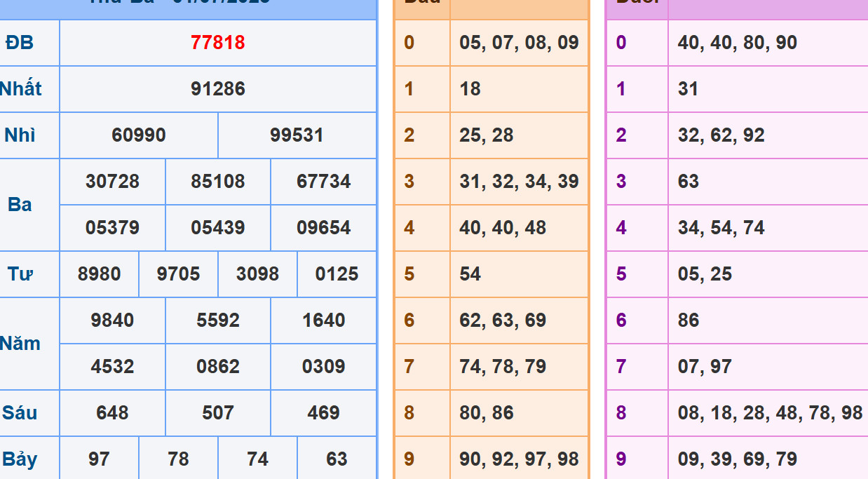Click the ĐB row label
Image resolution: width=868 pixels, height=479 pixels.
pyautogui.click(x=20, y=43)
